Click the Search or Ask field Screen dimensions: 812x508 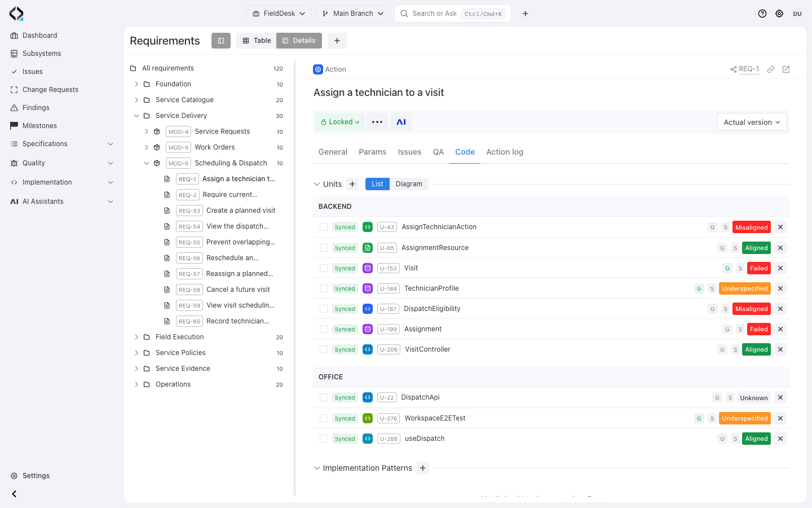pyautogui.click(x=453, y=14)
